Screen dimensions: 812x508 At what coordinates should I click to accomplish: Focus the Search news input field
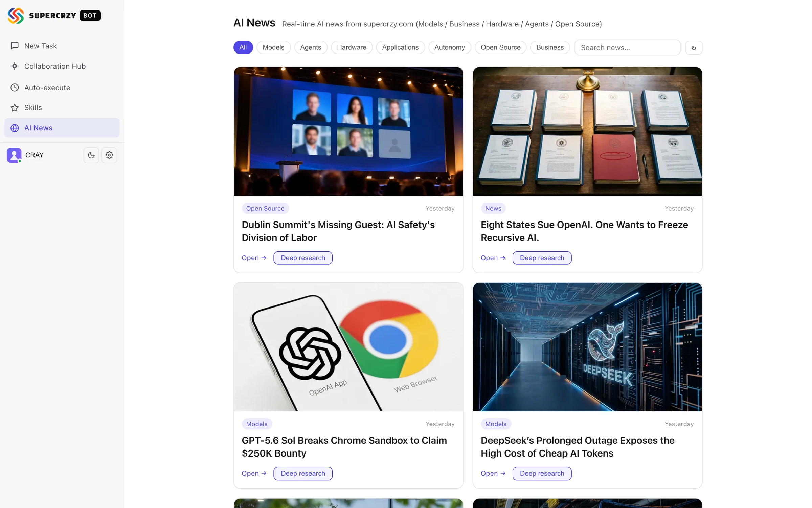tap(627, 47)
